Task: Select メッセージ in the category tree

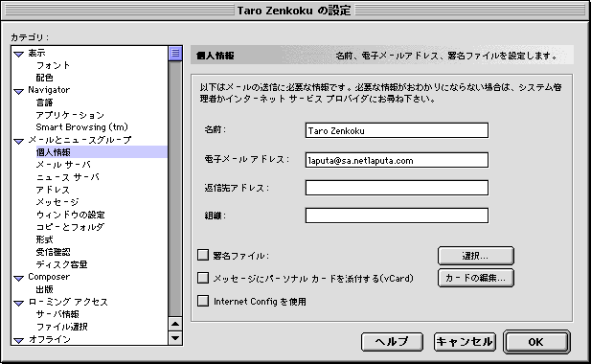Action: (x=57, y=202)
